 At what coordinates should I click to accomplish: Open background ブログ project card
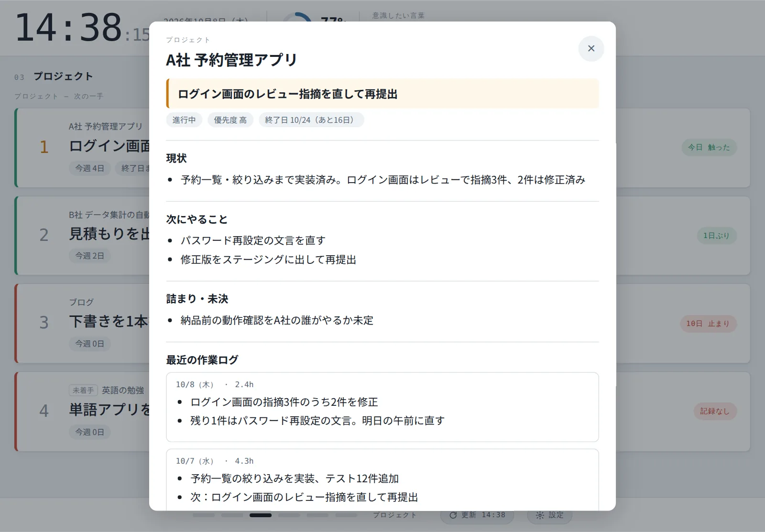pos(81,324)
